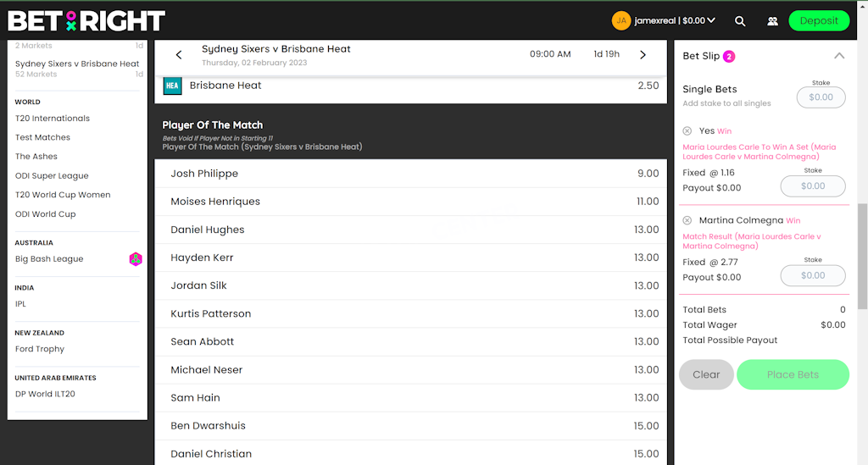Collapse the Bet Slip panel
Image resolution: width=868 pixels, height=465 pixels.
[839, 56]
